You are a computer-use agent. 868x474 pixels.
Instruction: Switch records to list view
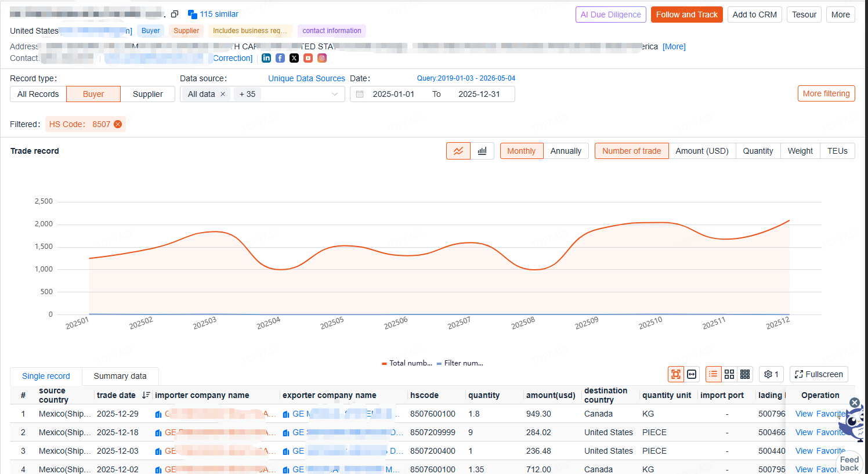pos(713,374)
